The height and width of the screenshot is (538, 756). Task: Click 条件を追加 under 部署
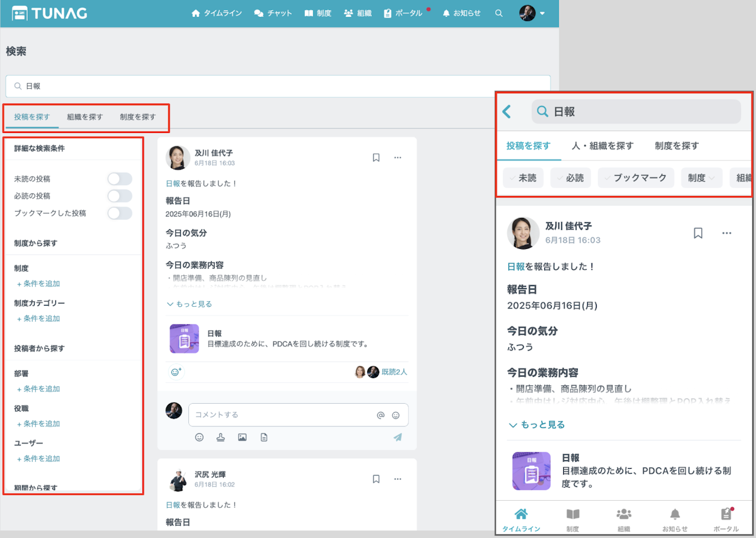38,389
